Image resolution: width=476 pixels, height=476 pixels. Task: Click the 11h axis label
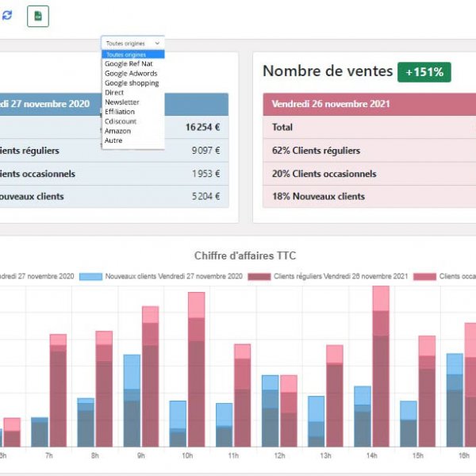coord(233,455)
